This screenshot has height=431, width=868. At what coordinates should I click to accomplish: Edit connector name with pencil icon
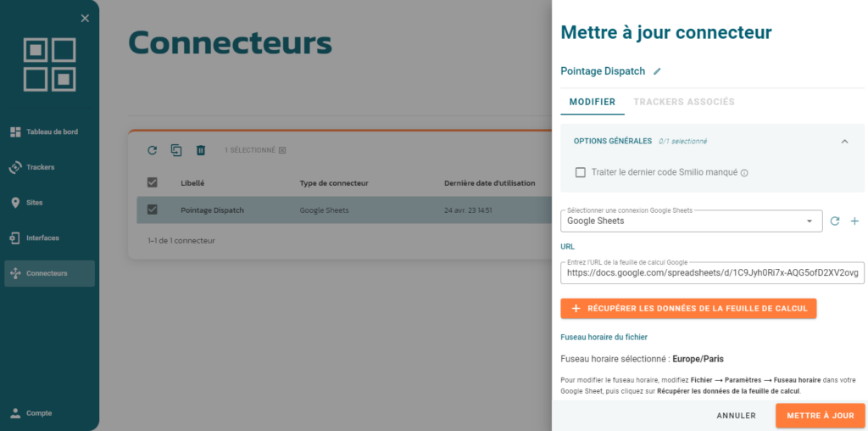[657, 71]
